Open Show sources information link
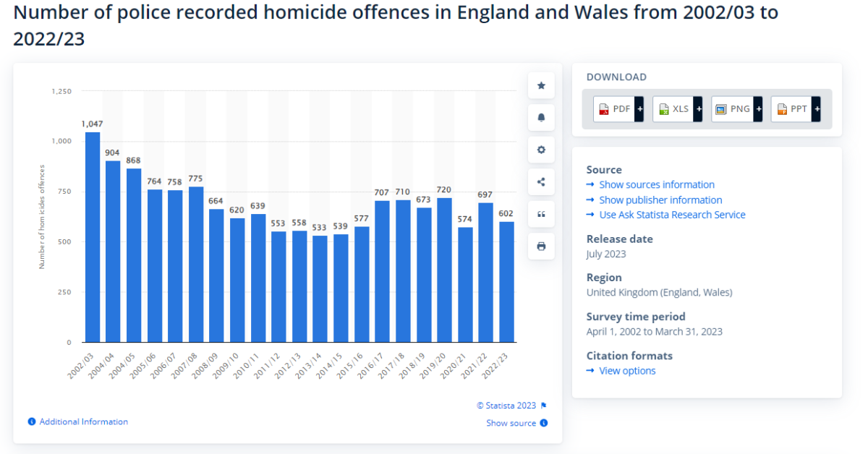This screenshot has height=454, width=868. [656, 184]
